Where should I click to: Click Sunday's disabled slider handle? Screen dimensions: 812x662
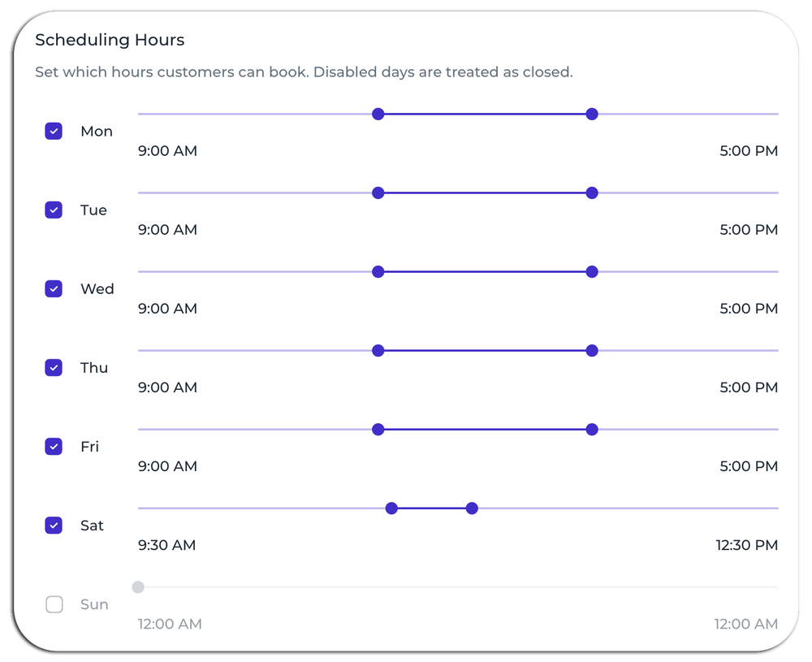coord(138,587)
